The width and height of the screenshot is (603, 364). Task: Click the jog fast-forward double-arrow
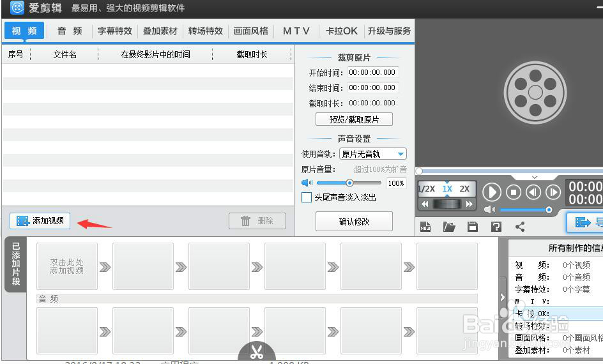click(x=469, y=204)
